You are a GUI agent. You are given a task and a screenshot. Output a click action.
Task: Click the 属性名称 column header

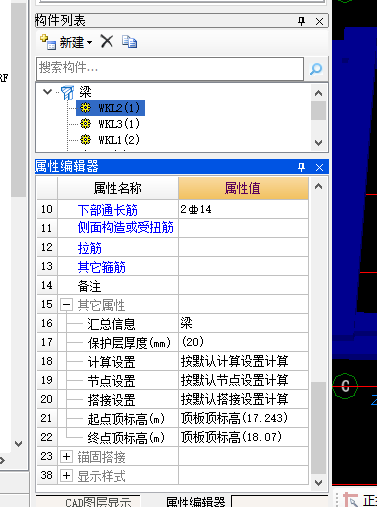click(x=118, y=188)
